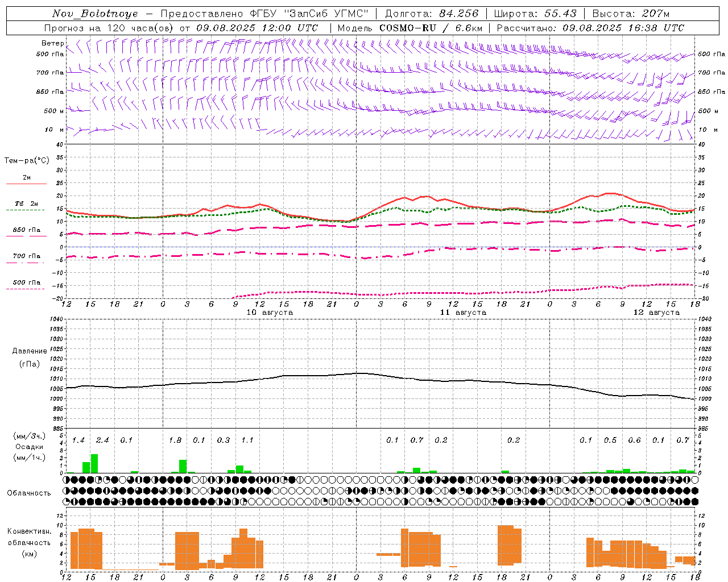Viewport: 728px width, 582px height.
Task: Click the "Td 2м" dew point legend entry
Action: (27, 203)
